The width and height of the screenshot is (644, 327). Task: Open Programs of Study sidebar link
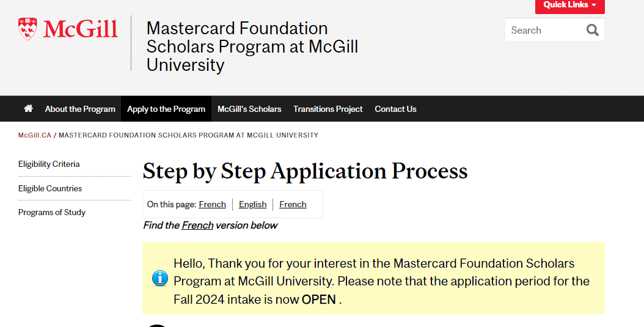pyautogui.click(x=52, y=212)
